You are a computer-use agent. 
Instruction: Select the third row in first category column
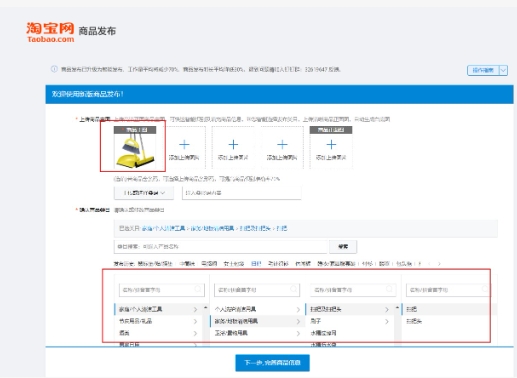[x=158, y=333]
